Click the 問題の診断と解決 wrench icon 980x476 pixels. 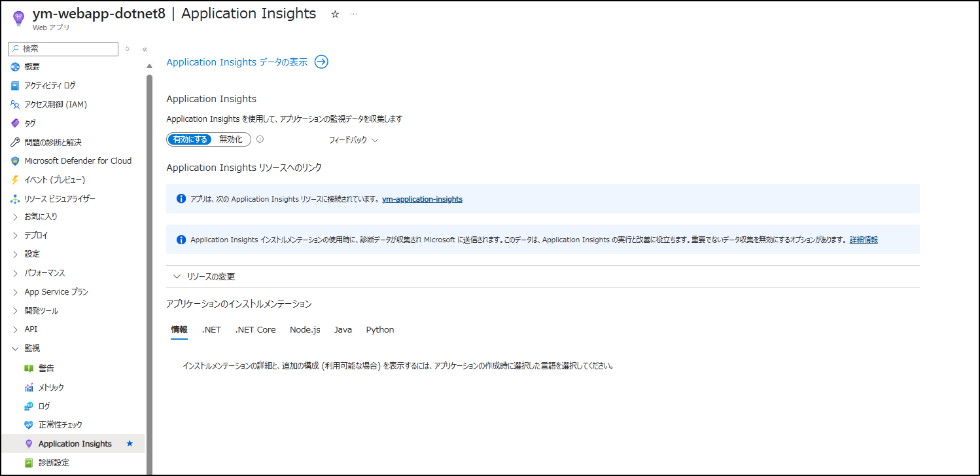(x=15, y=142)
